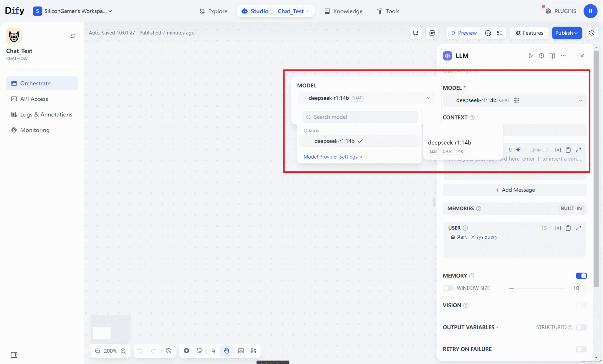Enable the WINDOW SIZE toggle
Screen dimensions: 603x364
[448, 288]
